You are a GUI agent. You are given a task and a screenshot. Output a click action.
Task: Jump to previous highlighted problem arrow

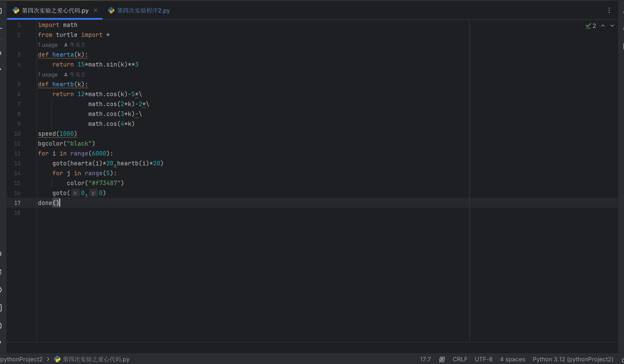coord(603,26)
